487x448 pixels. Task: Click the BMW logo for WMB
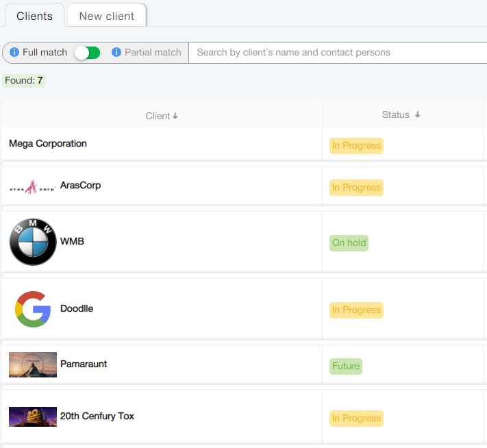[33, 242]
